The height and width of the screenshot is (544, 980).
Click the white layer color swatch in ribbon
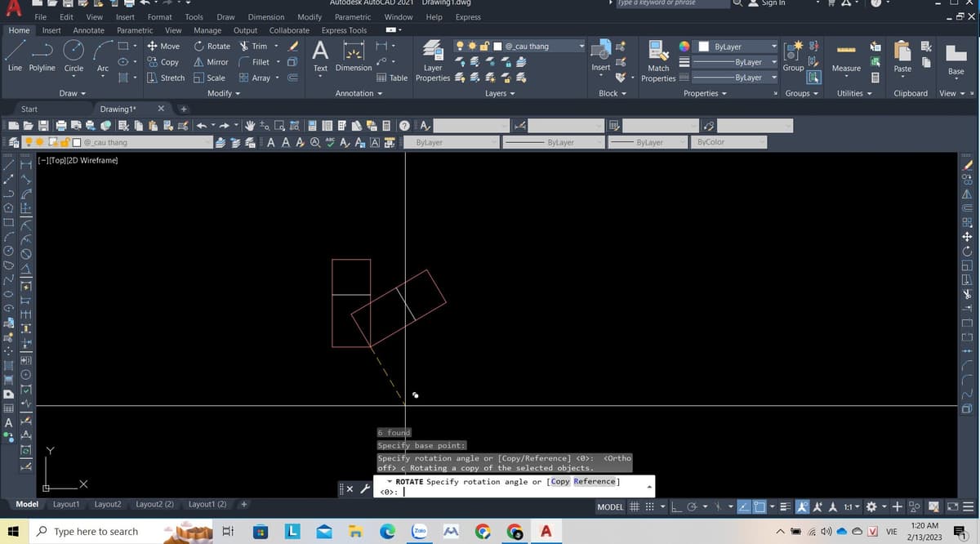(x=497, y=47)
